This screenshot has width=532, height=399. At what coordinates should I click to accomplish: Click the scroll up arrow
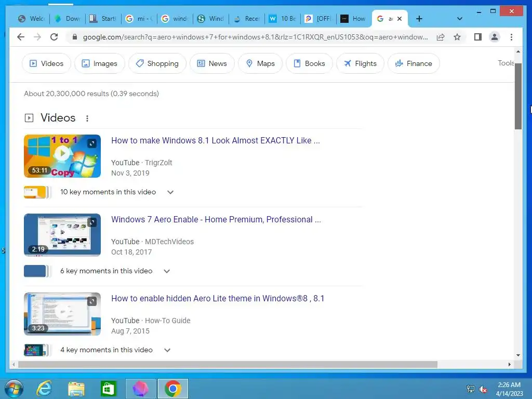(518, 51)
